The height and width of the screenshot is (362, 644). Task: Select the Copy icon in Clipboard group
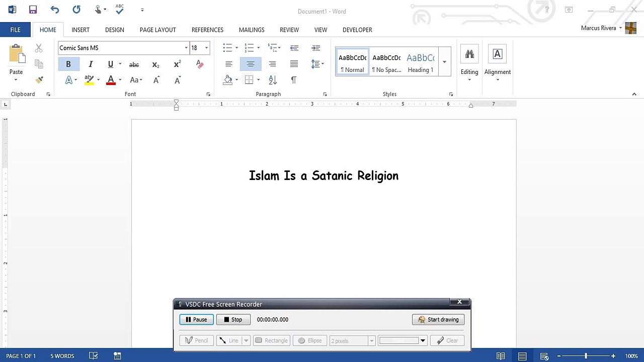click(x=39, y=64)
